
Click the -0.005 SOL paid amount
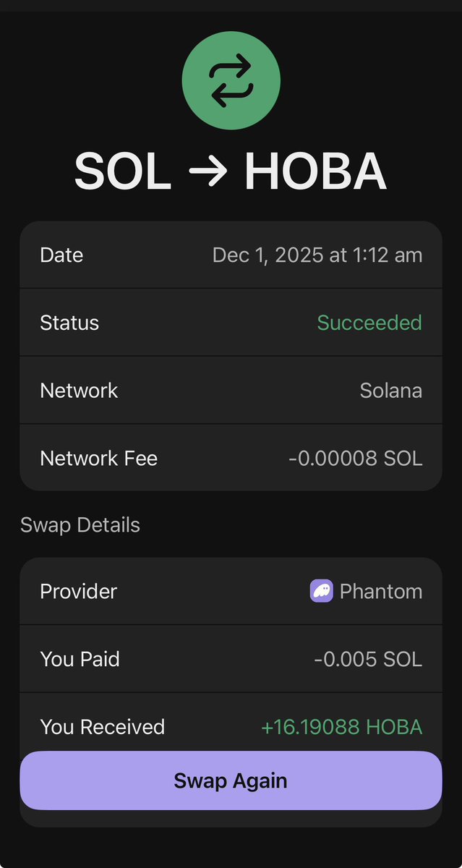tap(368, 659)
